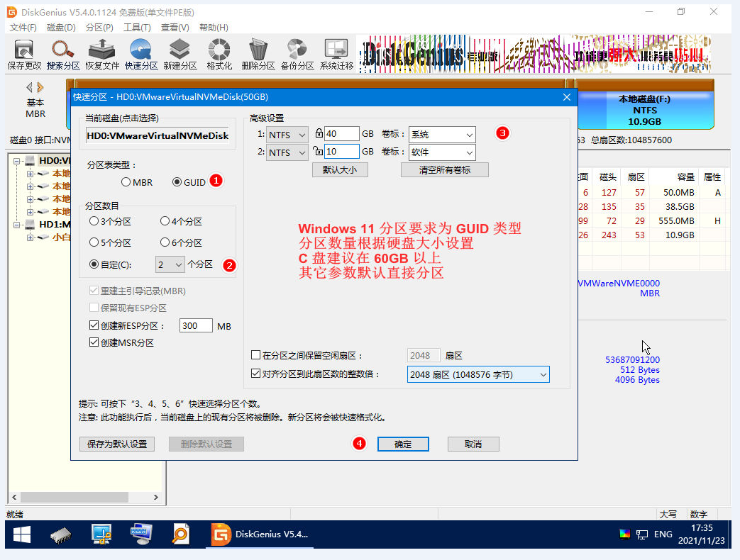Click the Search Partitions (搜索分区) icon
This screenshot has height=560, width=740.
click(63, 54)
